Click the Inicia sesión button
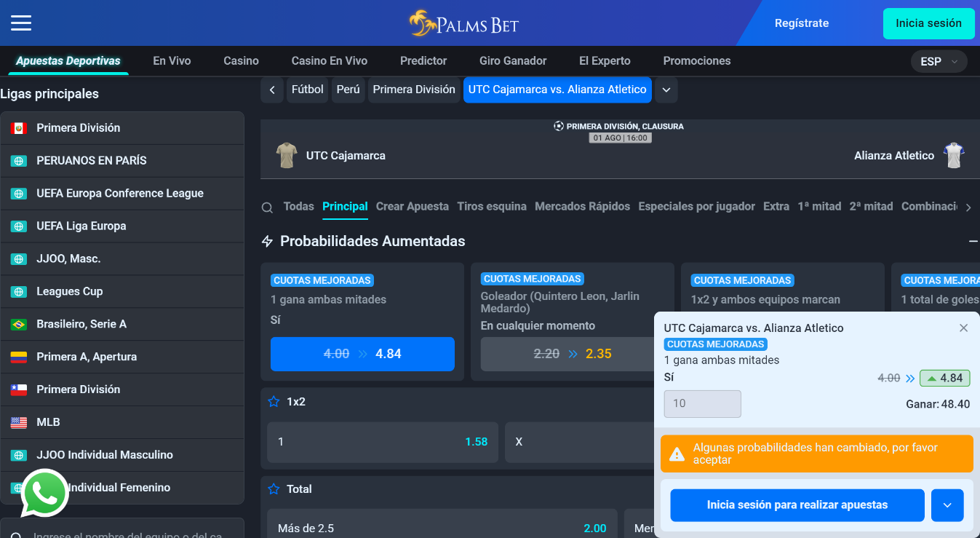The width and height of the screenshot is (980, 538). pyautogui.click(x=928, y=23)
